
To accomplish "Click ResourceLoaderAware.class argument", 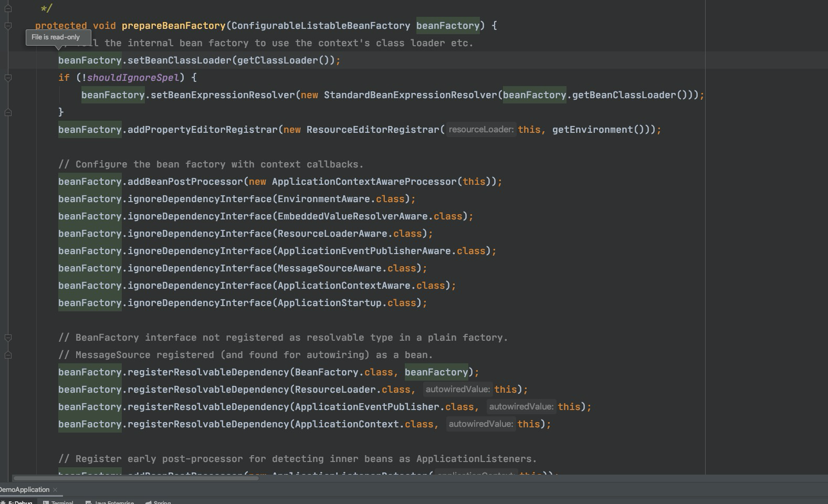I will point(350,234).
